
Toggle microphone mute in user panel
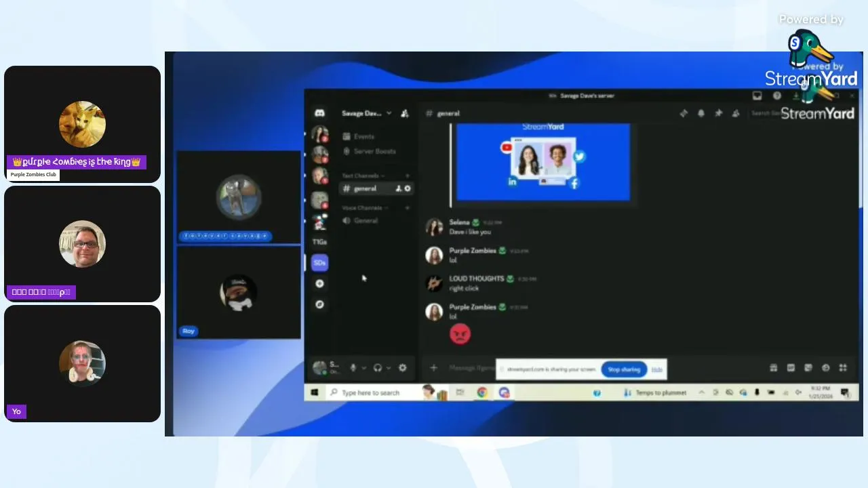353,368
